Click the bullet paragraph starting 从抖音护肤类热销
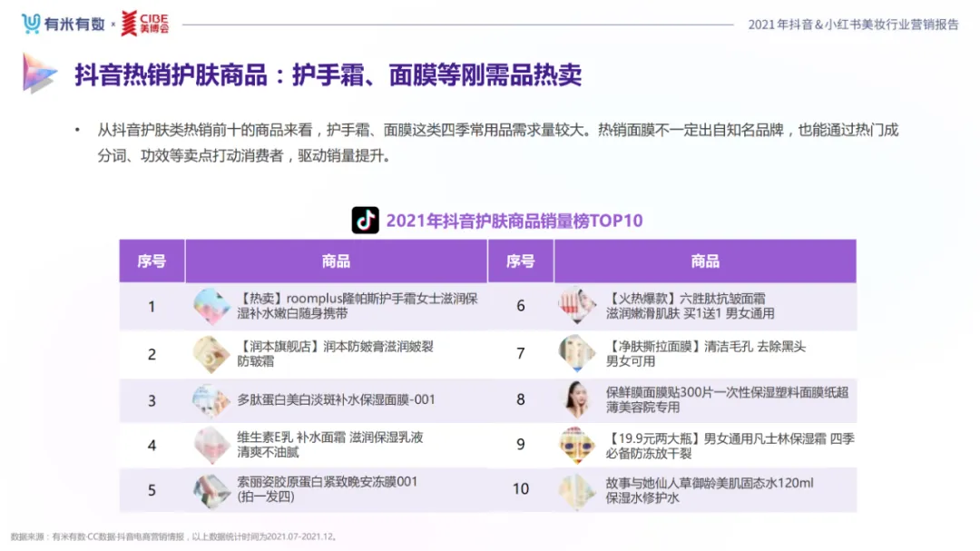 tap(497, 143)
